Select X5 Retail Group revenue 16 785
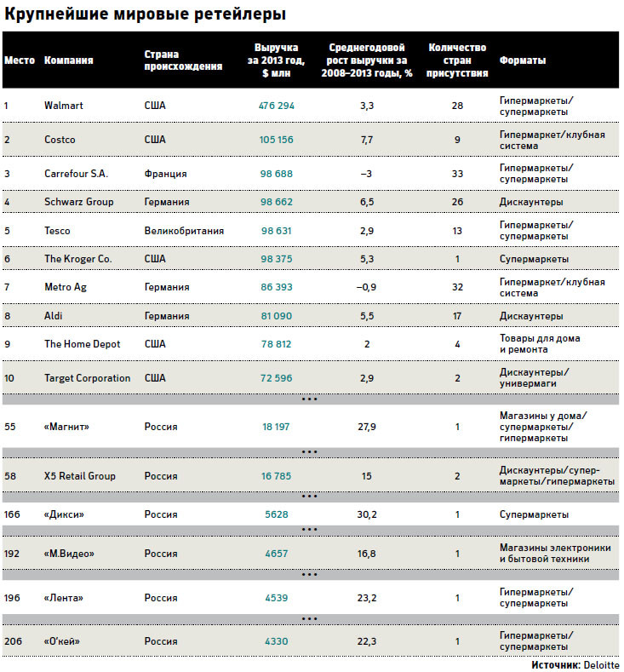Viewport: 624px width, 672px height. click(276, 476)
